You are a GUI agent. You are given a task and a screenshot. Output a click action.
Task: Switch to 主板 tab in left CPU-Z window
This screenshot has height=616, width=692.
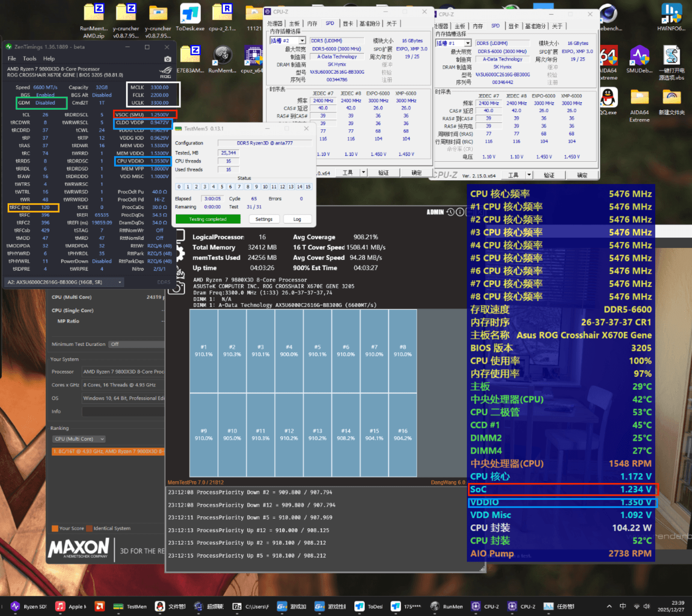294,24
